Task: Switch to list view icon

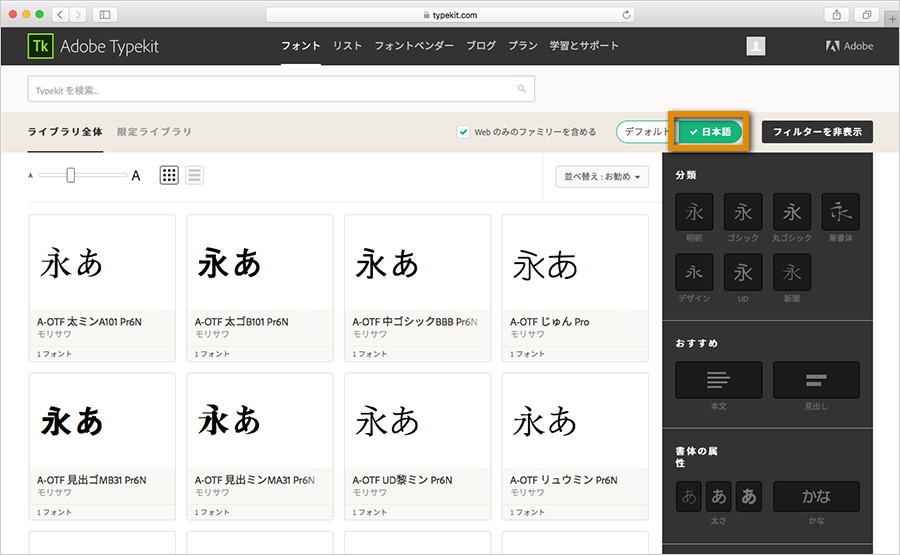Action: (194, 175)
